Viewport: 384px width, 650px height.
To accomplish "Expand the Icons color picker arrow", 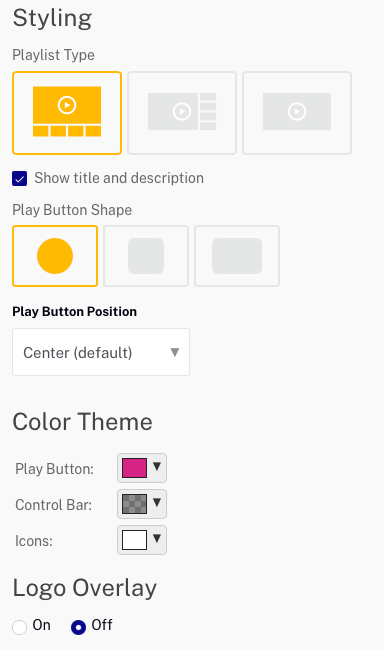I will [157, 539].
